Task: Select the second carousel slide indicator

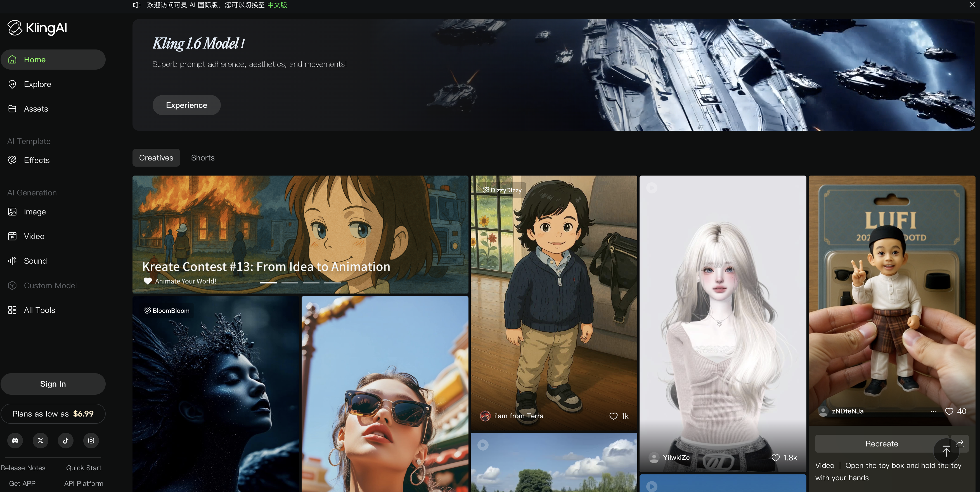Action: pyautogui.click(x=290, y=283)
